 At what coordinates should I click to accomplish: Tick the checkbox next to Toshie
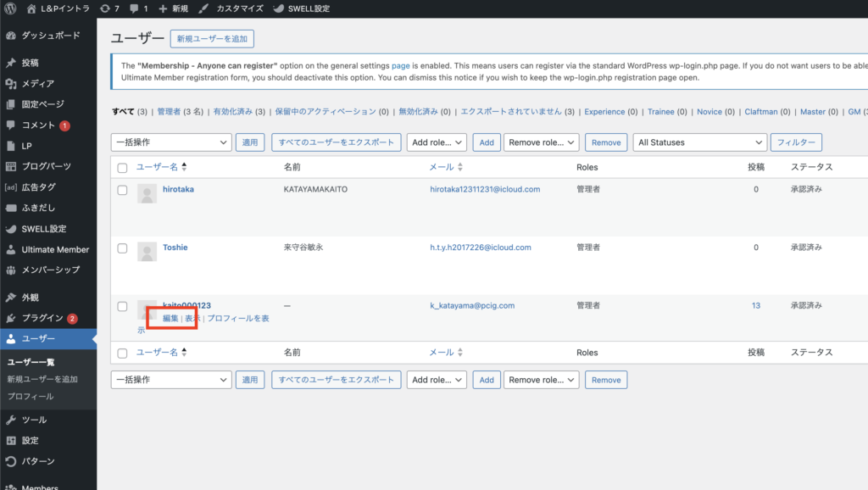point(123,248)
